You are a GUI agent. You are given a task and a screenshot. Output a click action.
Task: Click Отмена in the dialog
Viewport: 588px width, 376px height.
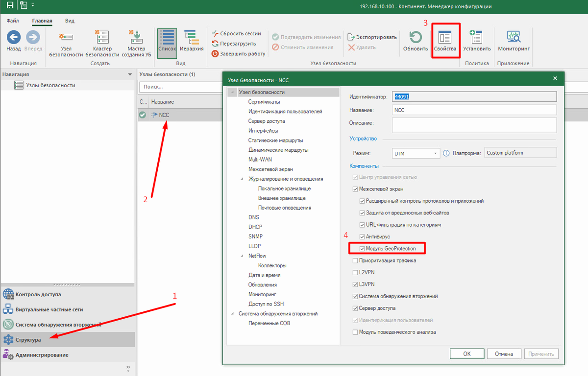(x=504, y=353)
